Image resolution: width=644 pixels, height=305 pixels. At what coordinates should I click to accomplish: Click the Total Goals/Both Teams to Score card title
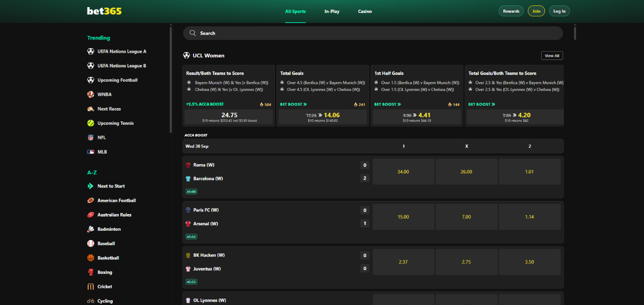click(x=502, y=73)
